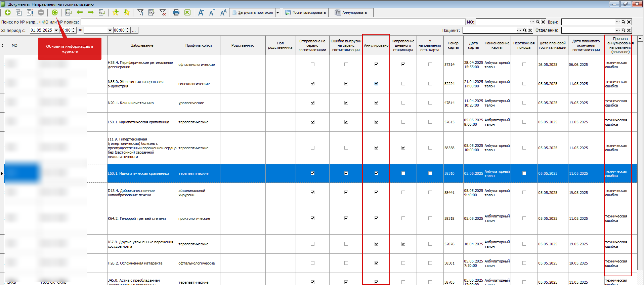644x285 pixels.
Task: Click Профиль койки column header
Action: coord(199,45)
